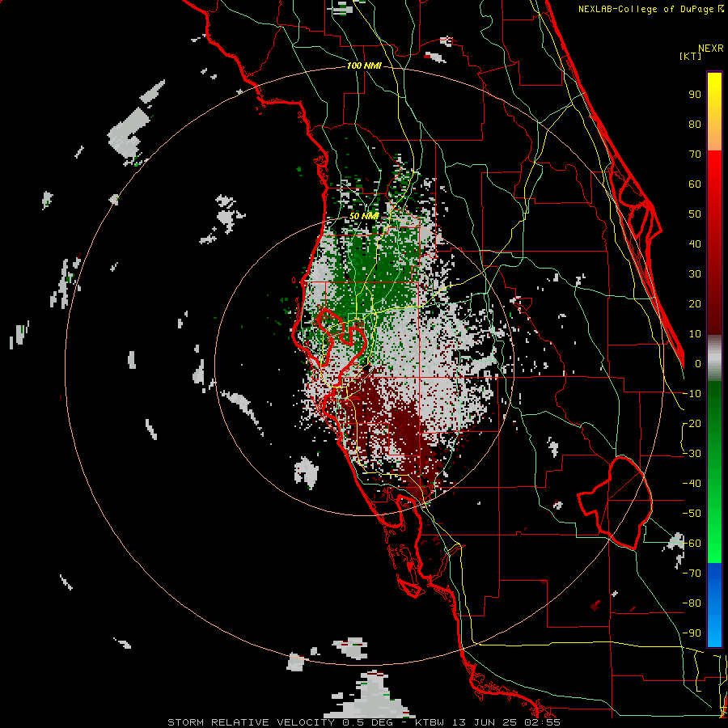Click the "KTBW" radar site identifier
This screenshot has height=728, width=728.
431,722
